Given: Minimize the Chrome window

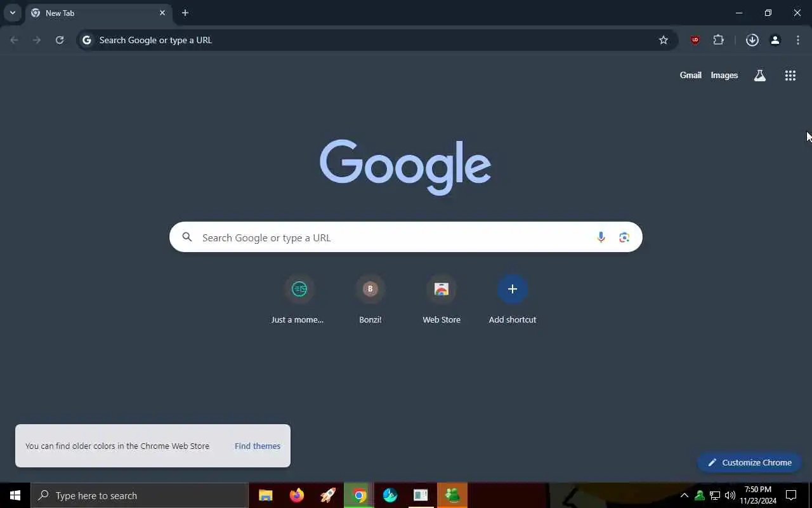Looking at the screenshot, I should pos(739,13).
